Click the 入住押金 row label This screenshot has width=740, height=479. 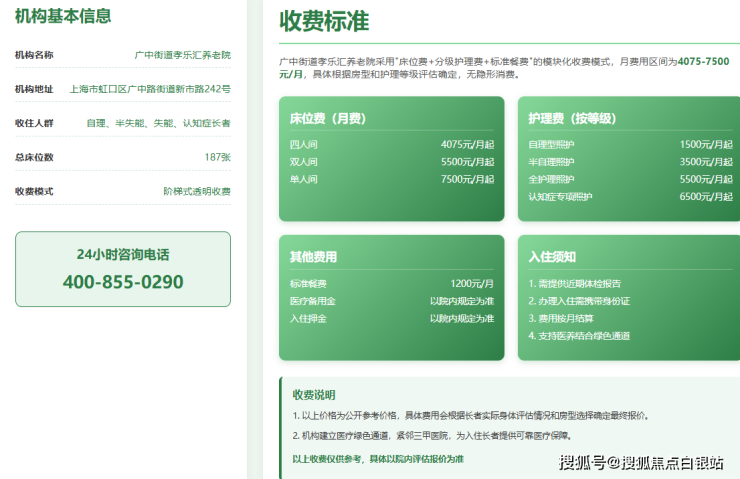pyautogui.click(x=308, y=319)
